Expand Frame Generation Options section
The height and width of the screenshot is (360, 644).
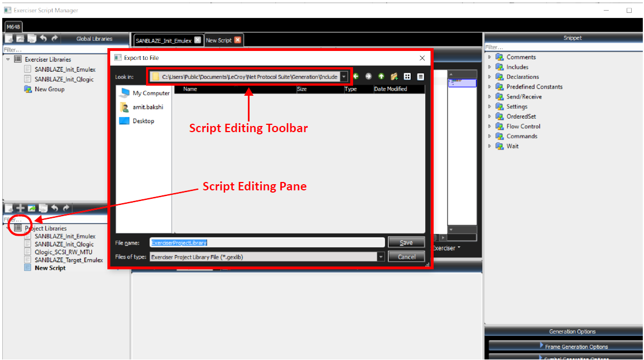tap(566, 346)
